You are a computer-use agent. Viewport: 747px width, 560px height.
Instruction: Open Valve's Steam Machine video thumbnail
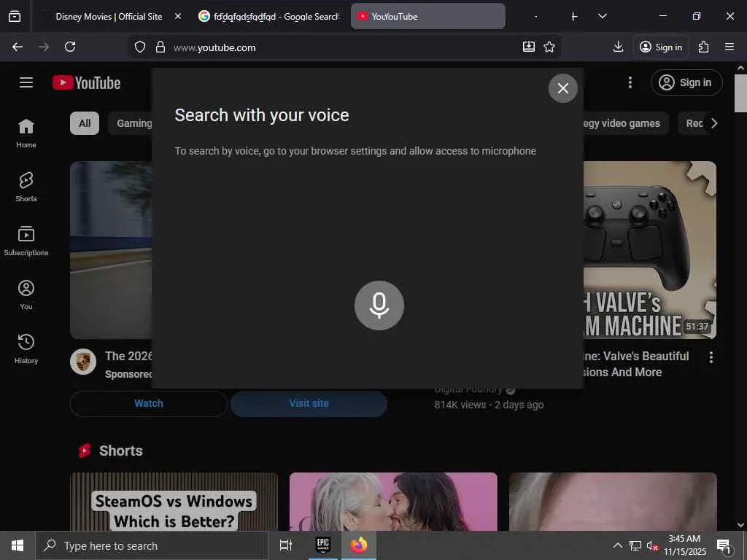[650, 250]
